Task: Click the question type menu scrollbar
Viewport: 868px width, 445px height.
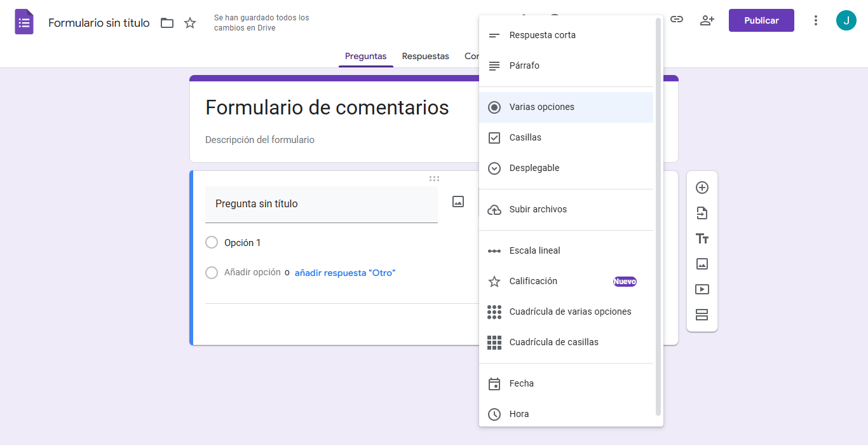Action: point(658,216)
